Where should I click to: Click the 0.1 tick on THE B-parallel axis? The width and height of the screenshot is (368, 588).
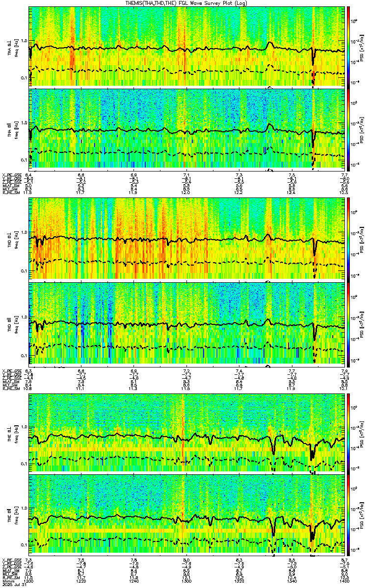click(24, 544)
